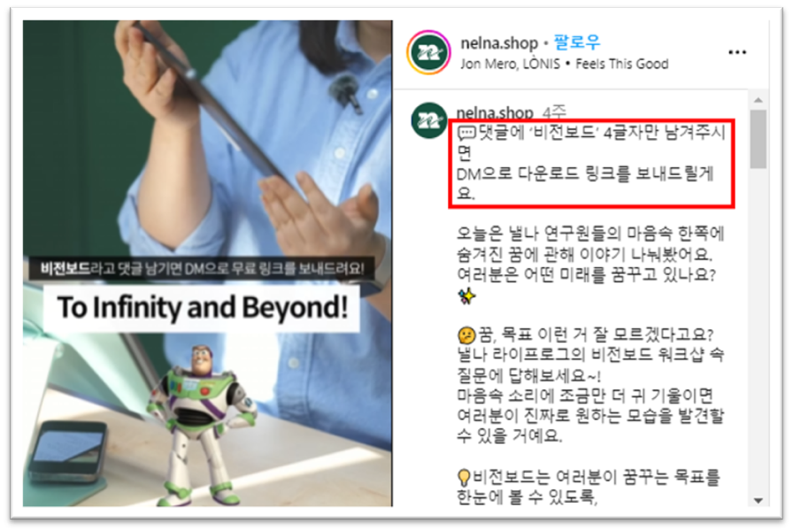The image size is (793, 532).
Task: Click the red-highlighted 댓글에 '비전보드' caption text
Action: tap(590, 164)
